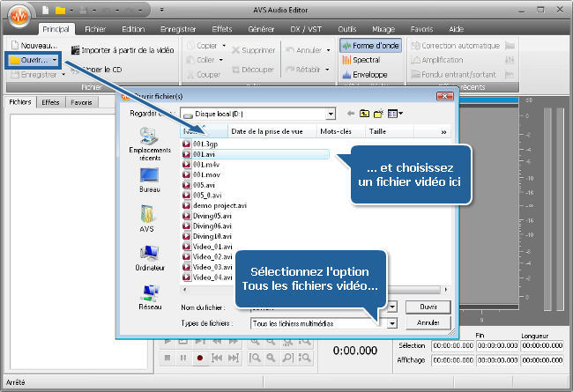Image resolution: width=573 pixels, height=392 pixels.
Task: Open the Effets ribbon tab
Action: pyautogui.click(x=222, y=28)
